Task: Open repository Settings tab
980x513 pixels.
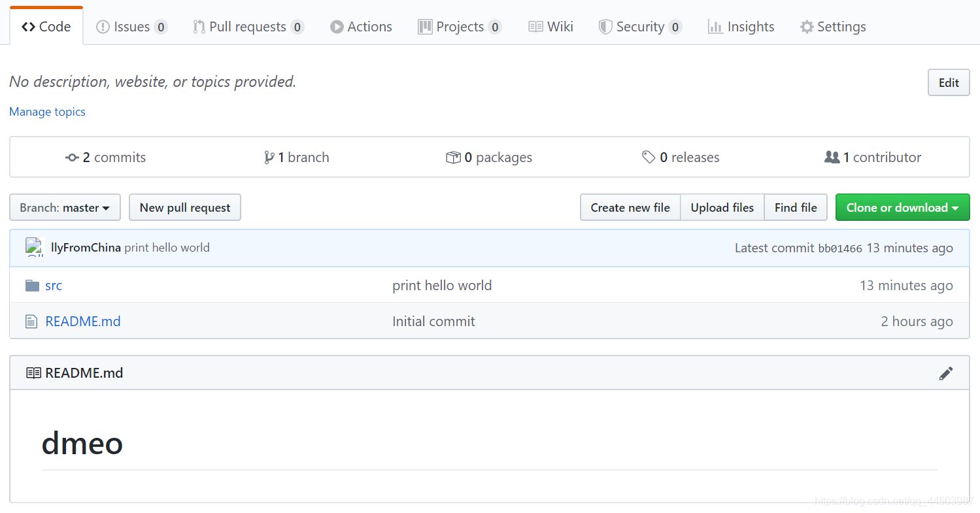Action: pos(833,27)
